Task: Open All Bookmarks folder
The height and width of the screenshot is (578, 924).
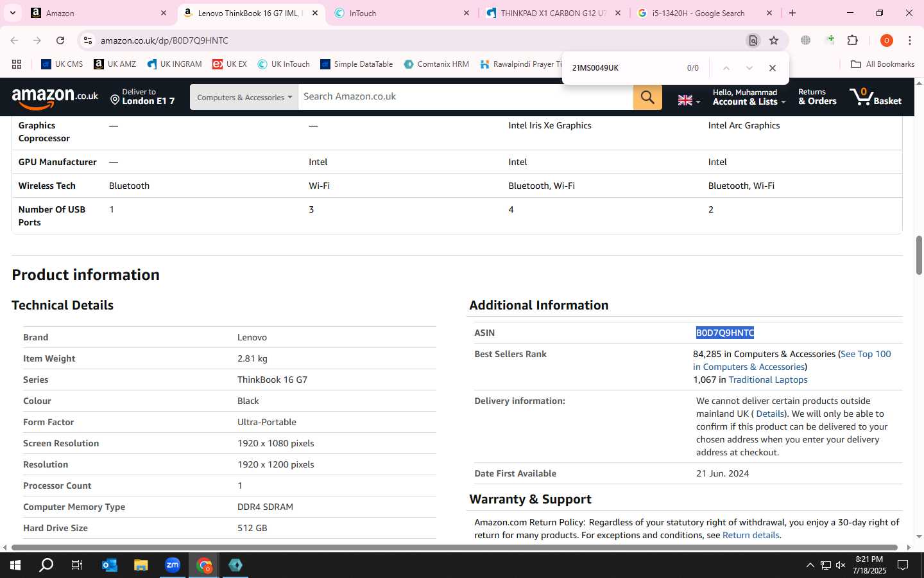Action: coord(882,64)
